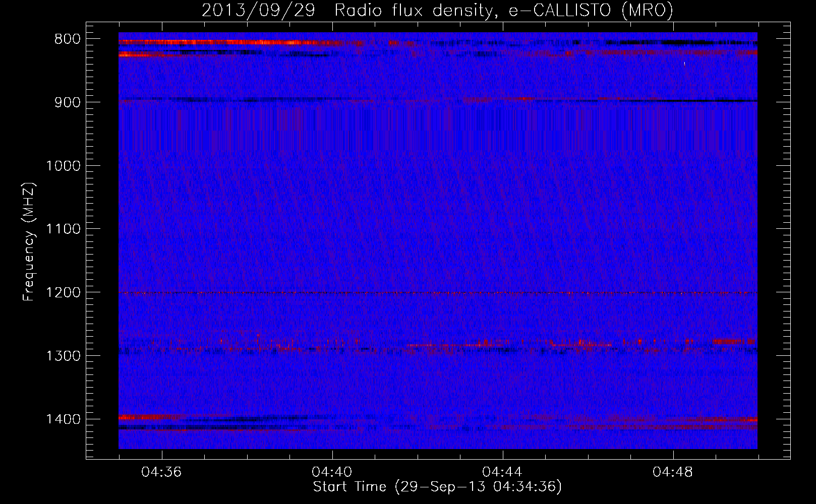Click the 1400 frequency tick label
The width and height of the screenshot is (816, 504).
(63, 419)
